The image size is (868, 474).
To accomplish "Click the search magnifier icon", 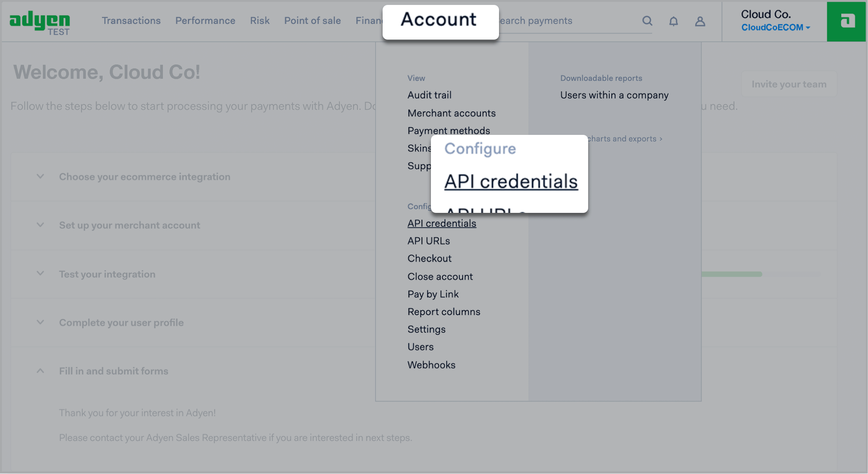I will [647, 21].
